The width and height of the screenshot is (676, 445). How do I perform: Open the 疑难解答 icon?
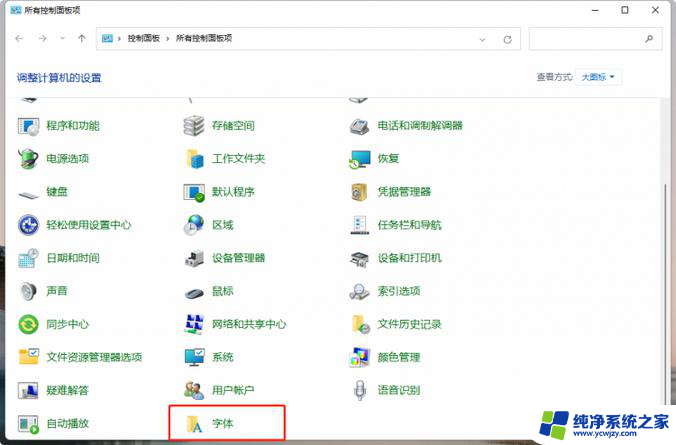pos(28,391)
